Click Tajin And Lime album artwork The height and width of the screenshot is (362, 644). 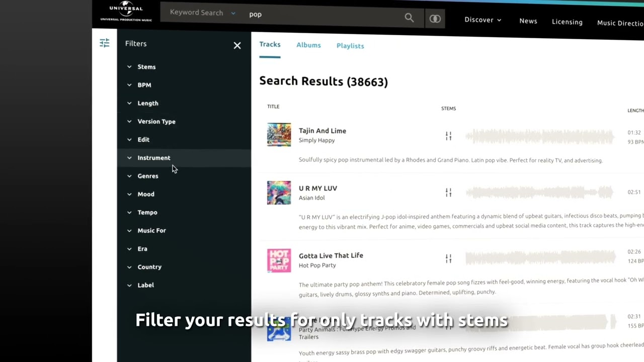click(x=279, y=134)
